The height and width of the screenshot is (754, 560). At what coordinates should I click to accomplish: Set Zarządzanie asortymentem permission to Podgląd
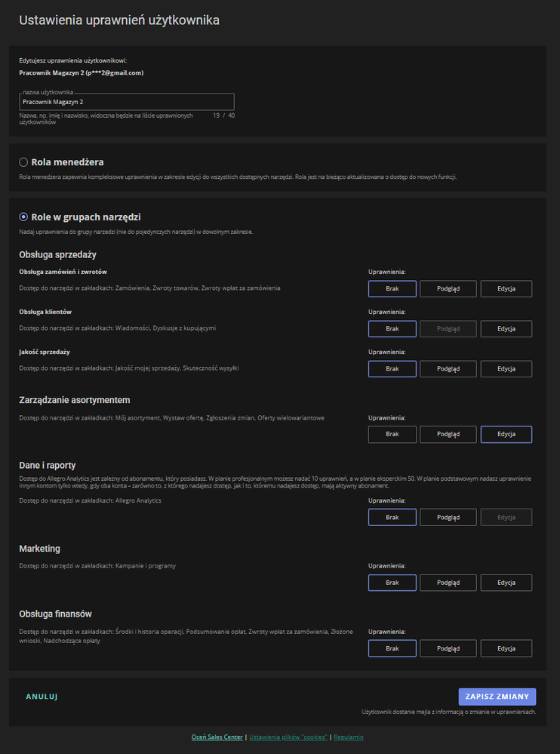coord(448,435)
